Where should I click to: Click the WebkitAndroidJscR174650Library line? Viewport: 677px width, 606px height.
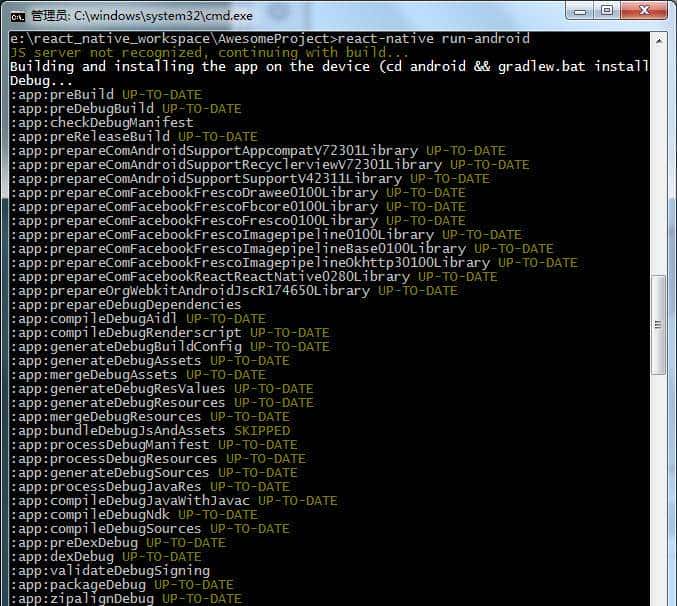click(234, 290)
